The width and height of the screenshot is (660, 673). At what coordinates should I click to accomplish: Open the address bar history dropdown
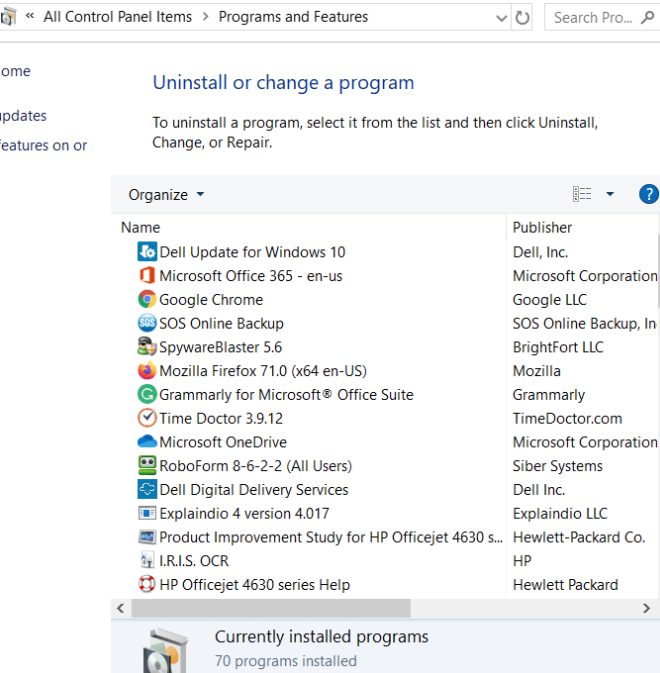pos(501,18)
